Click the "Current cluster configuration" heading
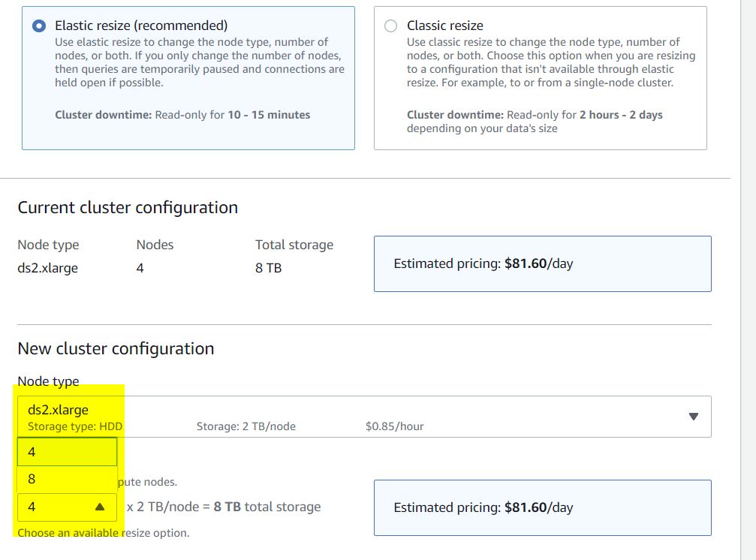Screen dimensions: 756x560 [128, 207]
